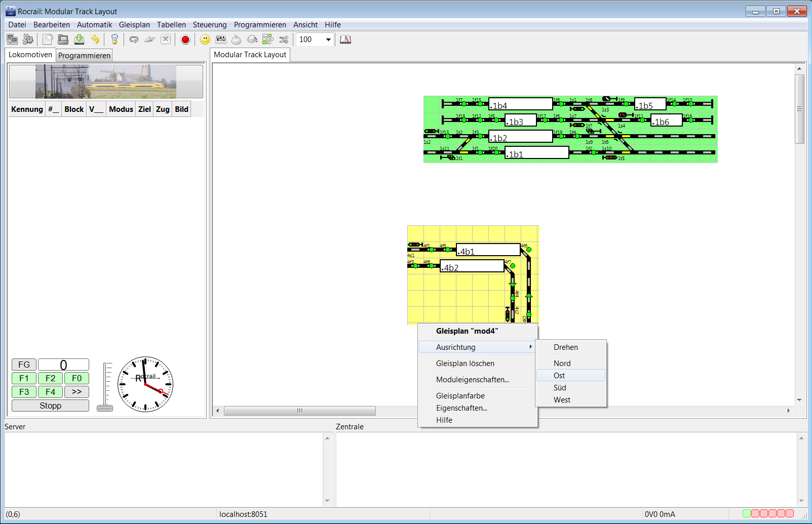Click the yellow smiley automatic mode icon
812x524 pixels.
point(205,39)
